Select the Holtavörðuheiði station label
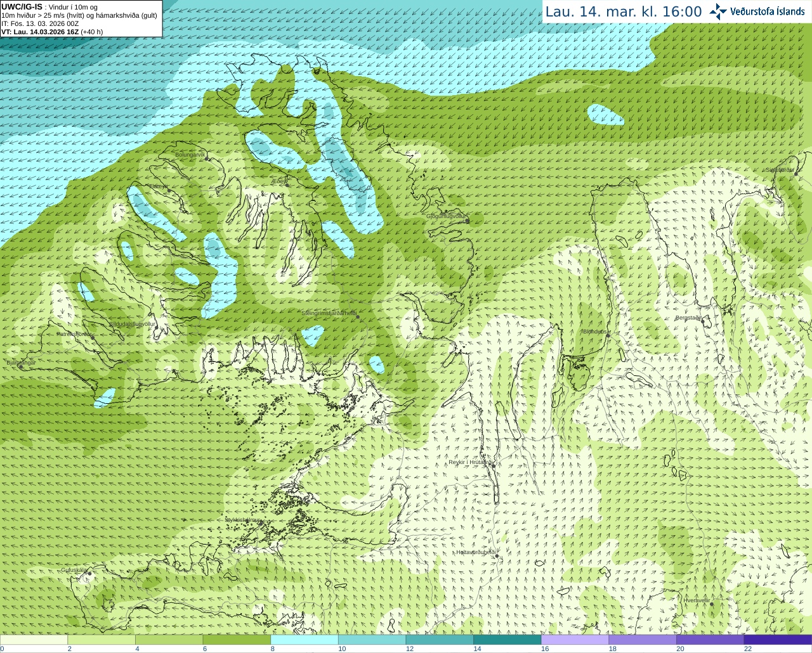Screen dimensions: 812x653 click(x=476, y=552)
